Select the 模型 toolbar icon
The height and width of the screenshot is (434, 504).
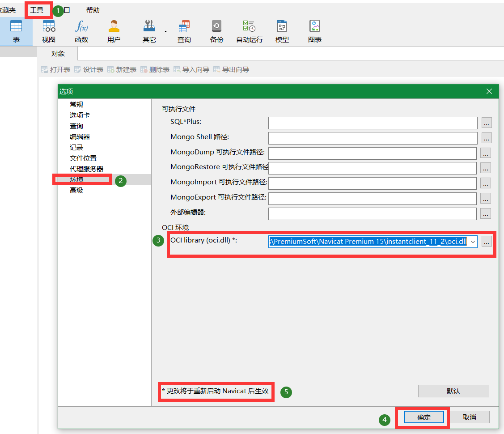coord(282,31)
